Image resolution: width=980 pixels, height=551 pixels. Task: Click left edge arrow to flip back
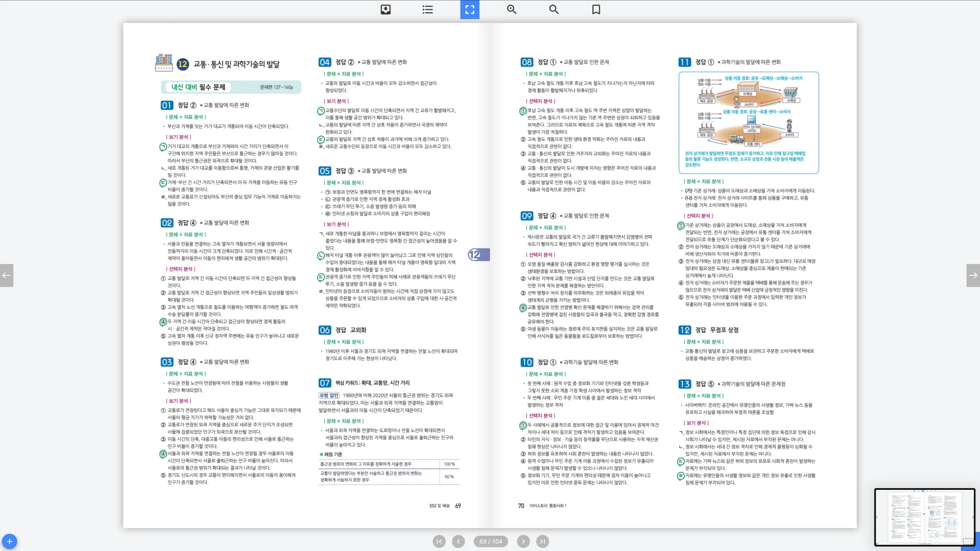(x=6, y=275)
